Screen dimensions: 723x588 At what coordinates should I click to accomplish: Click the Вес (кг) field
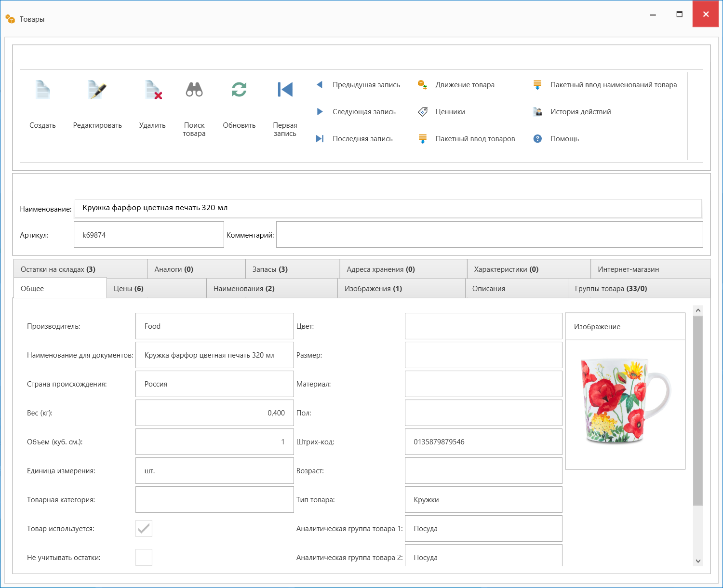point(214,413)
